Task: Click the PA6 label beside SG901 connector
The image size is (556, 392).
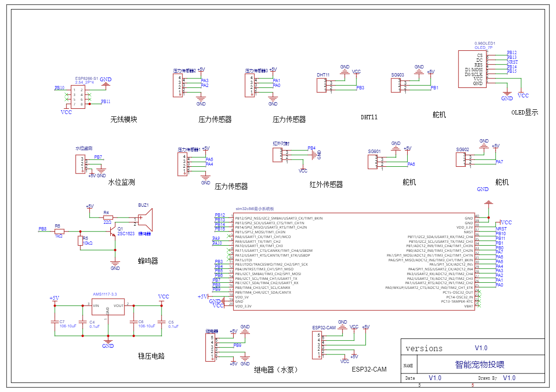Action: pos(411,164)
